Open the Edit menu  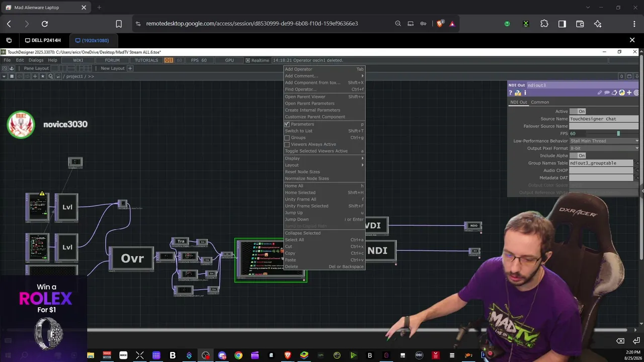click(x=20, y=60)
